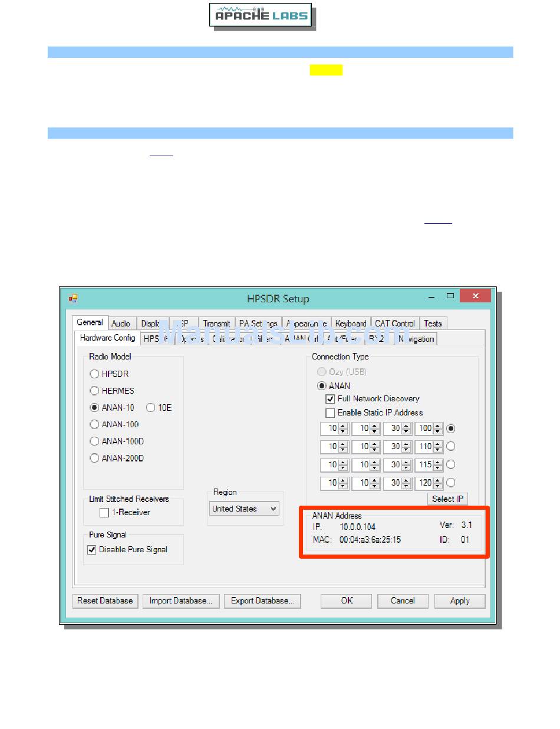This screenshot has height=729, width=560.
Task: Pick the ANAN-100D radio model
Action: 94,441
